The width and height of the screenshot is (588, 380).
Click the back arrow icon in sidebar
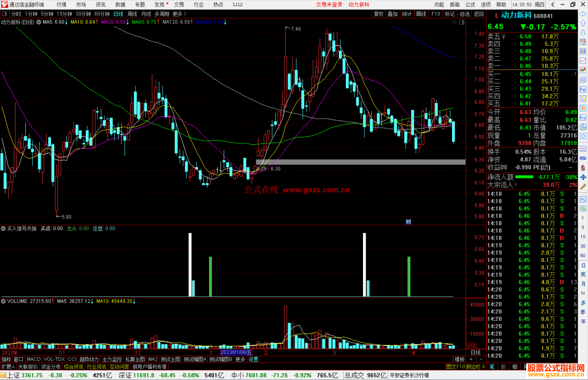(583, 14)
